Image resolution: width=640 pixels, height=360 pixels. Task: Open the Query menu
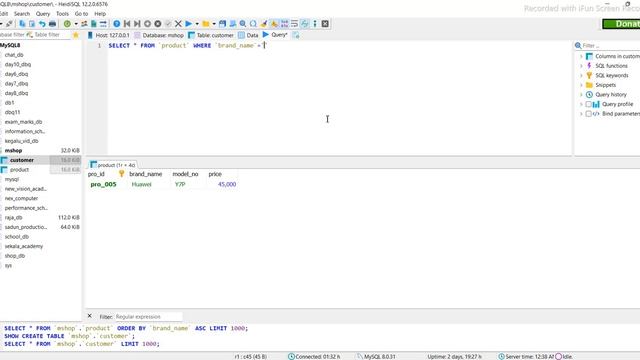[x=42, y=14]
